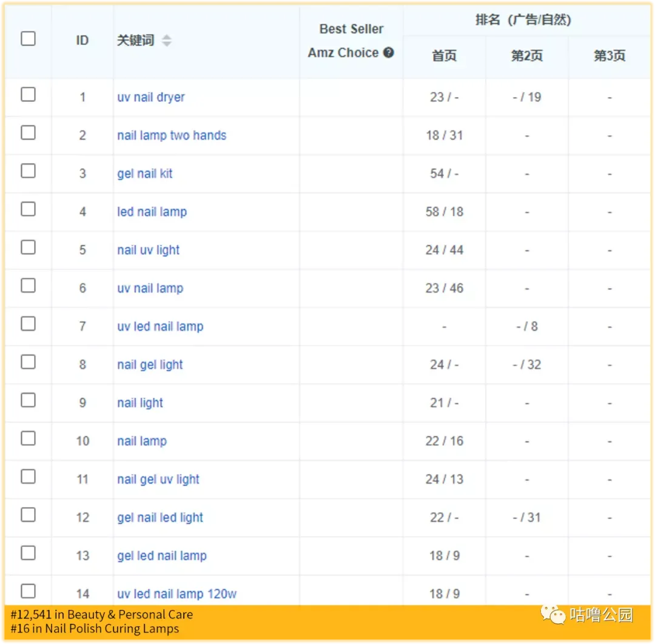Visit the uv led nail lamp 120w link
The width and height of the screenshot is (655, 644).
(x=177, y=594)
